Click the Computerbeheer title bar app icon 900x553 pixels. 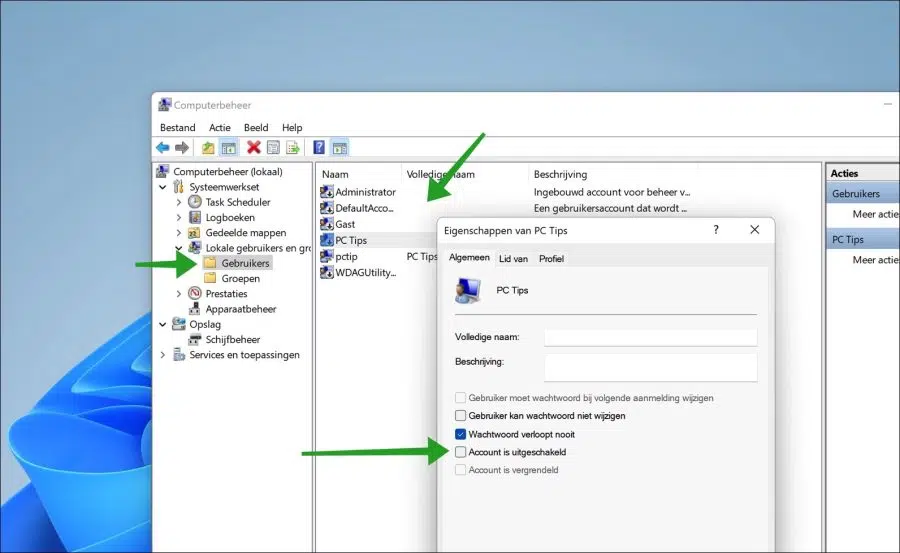pyautogui.click(x=165, y=105)
